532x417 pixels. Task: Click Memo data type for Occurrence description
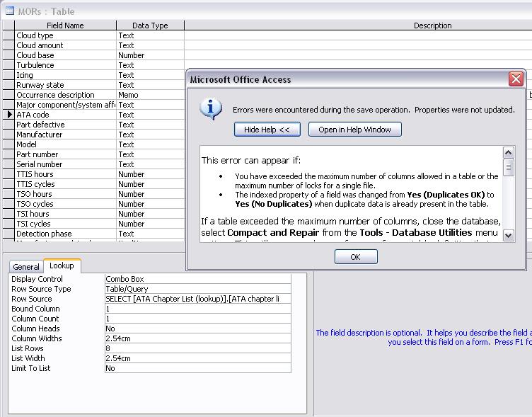pos(150,95)
